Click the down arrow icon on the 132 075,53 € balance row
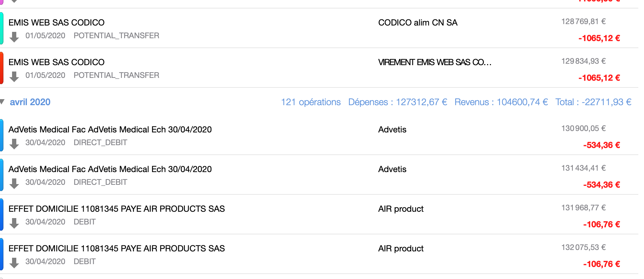Image resolution: width=644 pixels, height=279 pixels. 14,263
